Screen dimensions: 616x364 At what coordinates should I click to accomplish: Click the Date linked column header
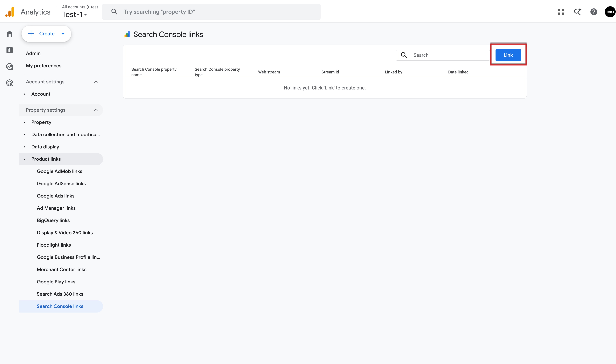click(x=458, y=72)
